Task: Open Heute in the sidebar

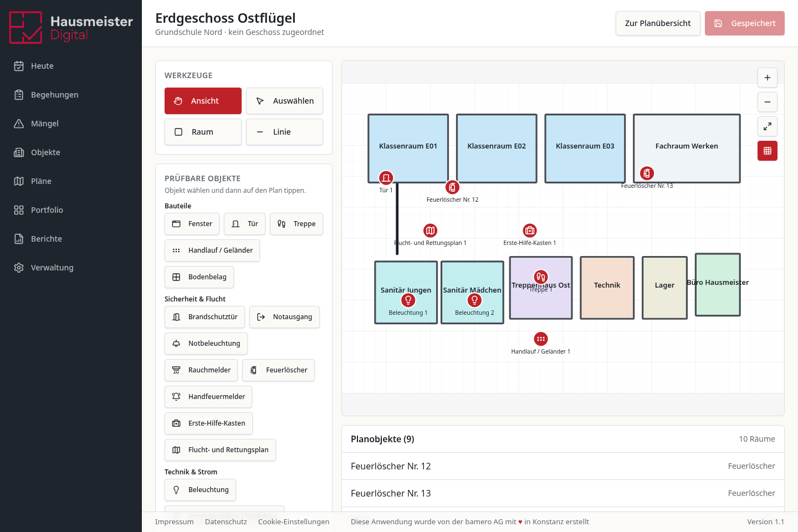Action: click(x=71, y=66)
